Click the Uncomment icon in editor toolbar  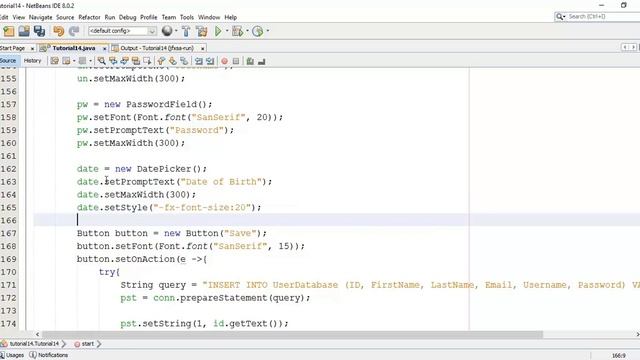(262, 61)
